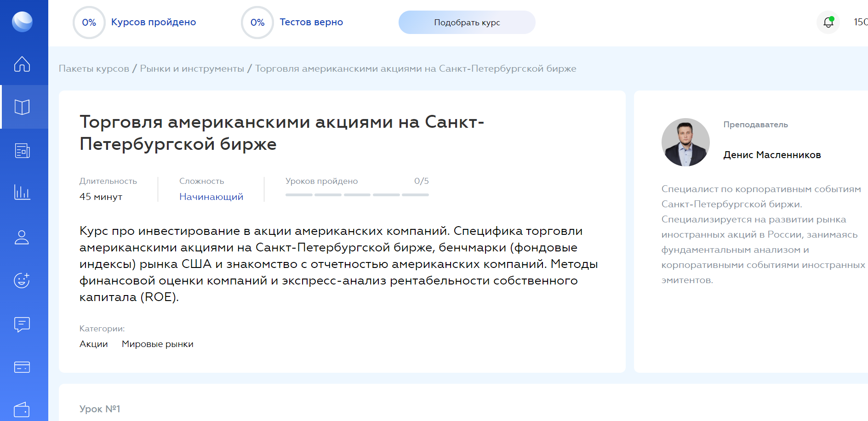Click the Тестов верно label
The width and height of the screenshot is (868, 421).
(x=311, y=22)
